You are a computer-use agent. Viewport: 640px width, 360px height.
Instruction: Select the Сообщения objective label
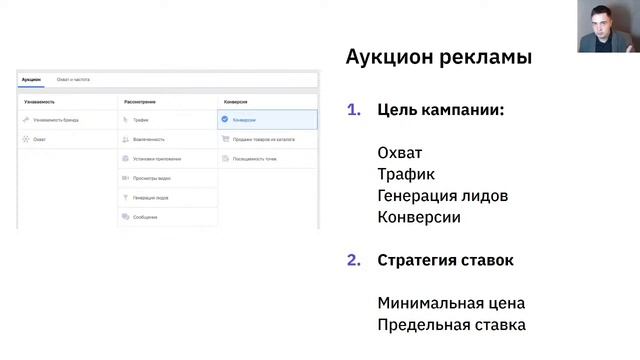145,217
